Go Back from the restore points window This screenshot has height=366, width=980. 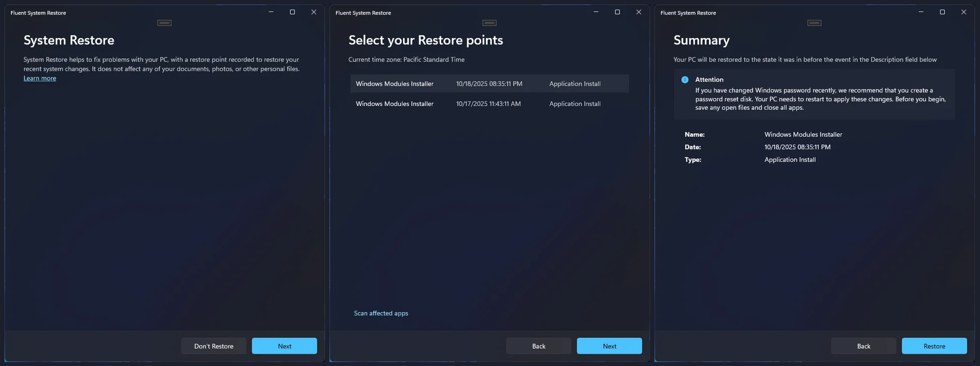538,346
